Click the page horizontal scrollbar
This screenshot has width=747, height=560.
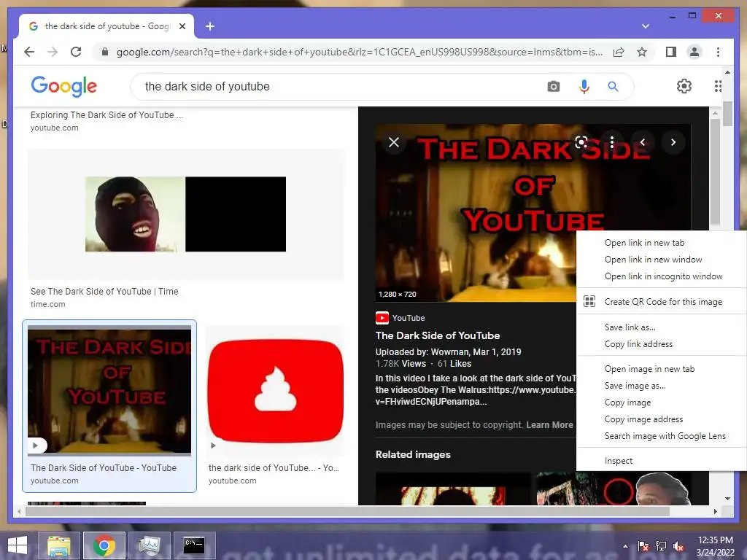coord(347,511)
